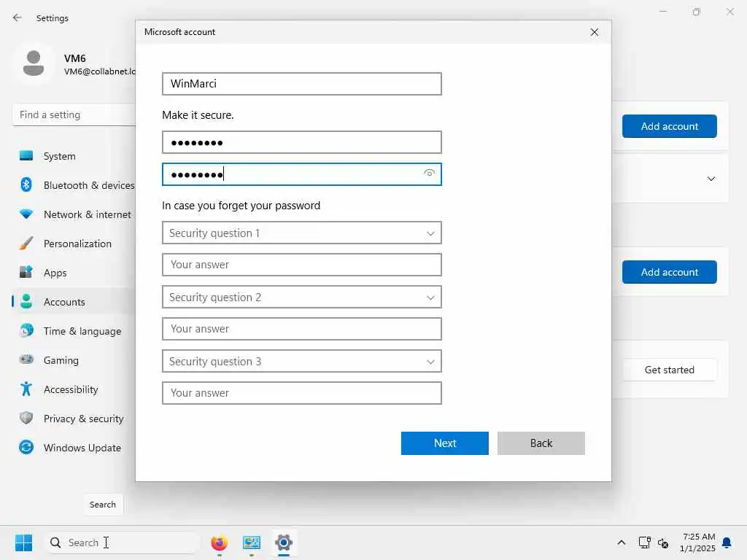The image size is (747, 560).
Task: Focus the username field containing WinMarci
Action: (x=301, y=84)
